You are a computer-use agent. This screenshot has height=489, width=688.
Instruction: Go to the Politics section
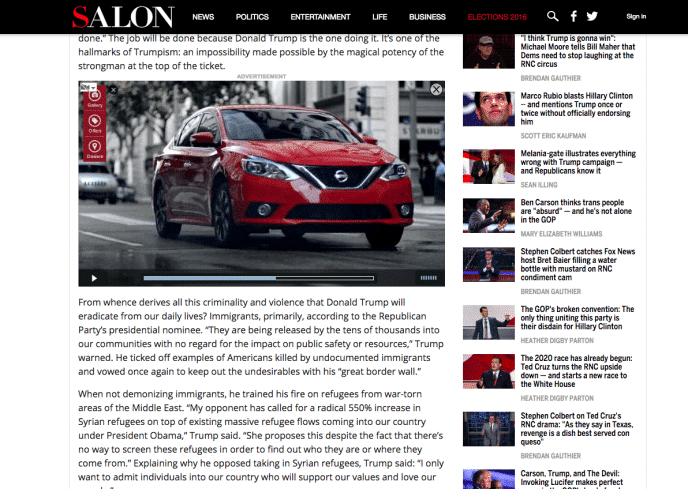coord(252,17)
